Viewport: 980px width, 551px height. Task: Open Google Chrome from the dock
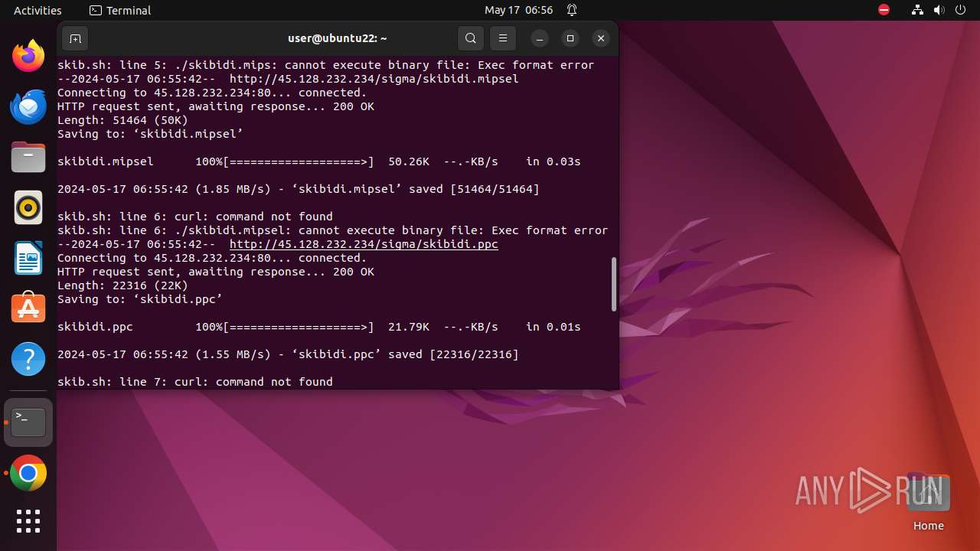click(28, 474)
